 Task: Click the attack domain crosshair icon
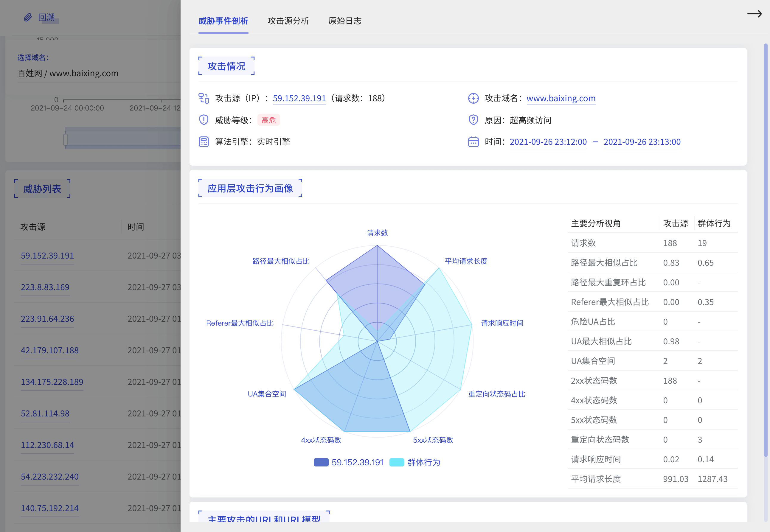pos(473,98)
